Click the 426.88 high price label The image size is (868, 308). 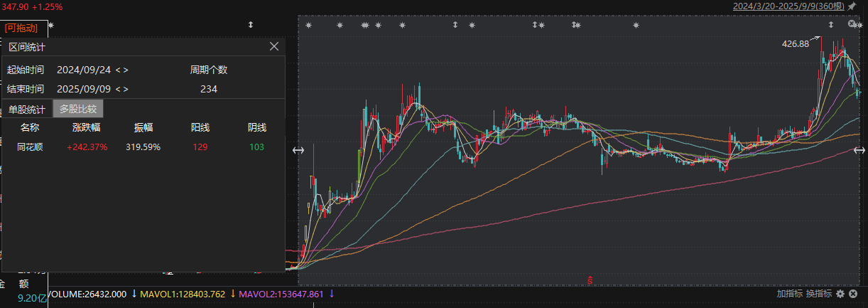click(x=796, y=43)
